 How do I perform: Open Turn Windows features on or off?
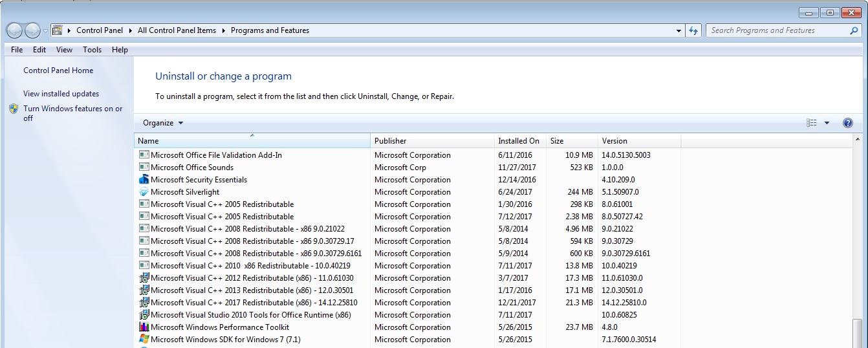(73, 113)
